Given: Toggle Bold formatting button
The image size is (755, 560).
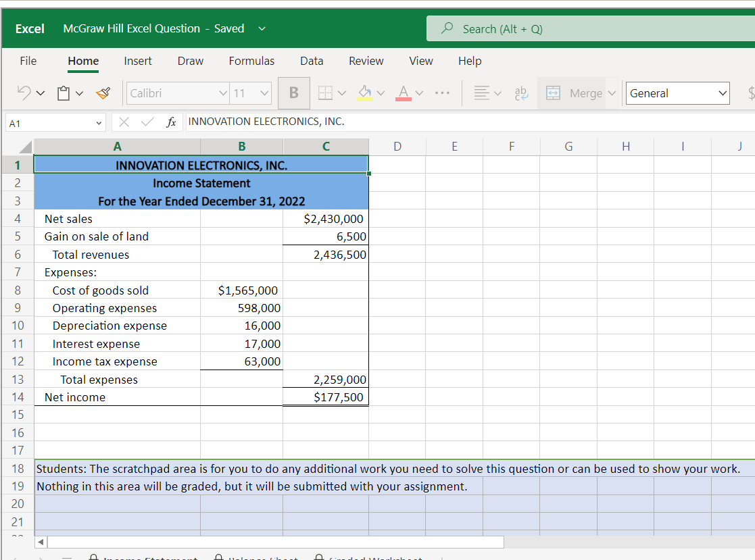Looking at the screenshot, I should pos(294,93).
